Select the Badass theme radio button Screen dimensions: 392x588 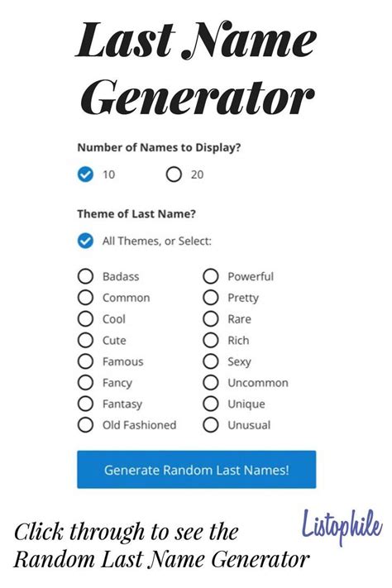(x=85, y=276)
